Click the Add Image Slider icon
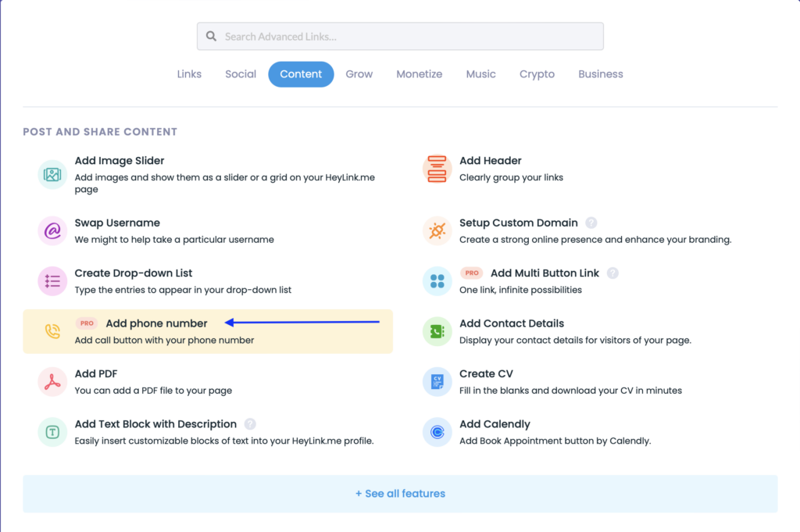Viewport: 800px width, 532px height. [52, 174]
